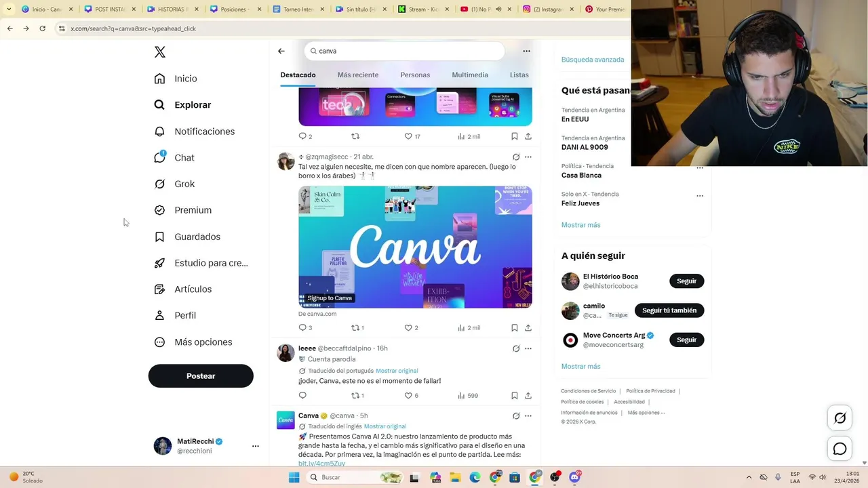The height and width of the screenshot is (488, 868).
Task: Open more menu on leeee post
Action: [x=528, y=348]
